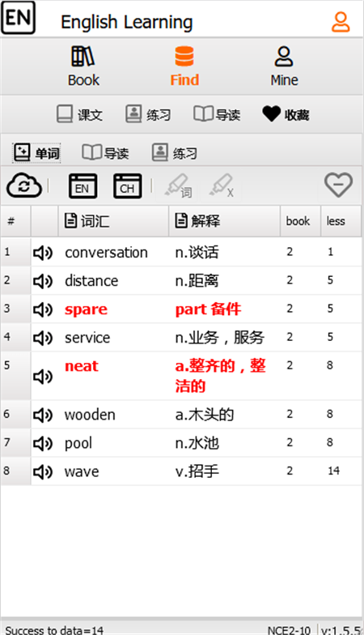This screenshot has height=635, width=364.
Task: Click row number 1 header
Action: [15, 252]
